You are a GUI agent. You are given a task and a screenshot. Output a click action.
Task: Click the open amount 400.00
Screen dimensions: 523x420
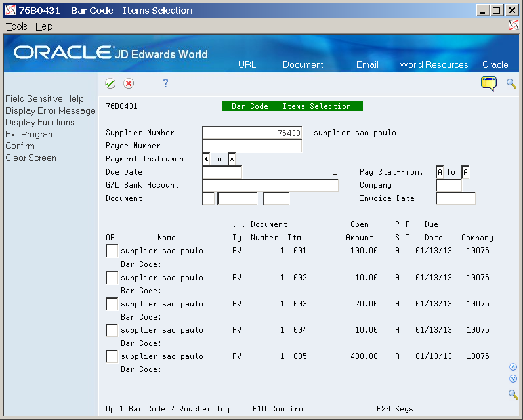point(364,356)
